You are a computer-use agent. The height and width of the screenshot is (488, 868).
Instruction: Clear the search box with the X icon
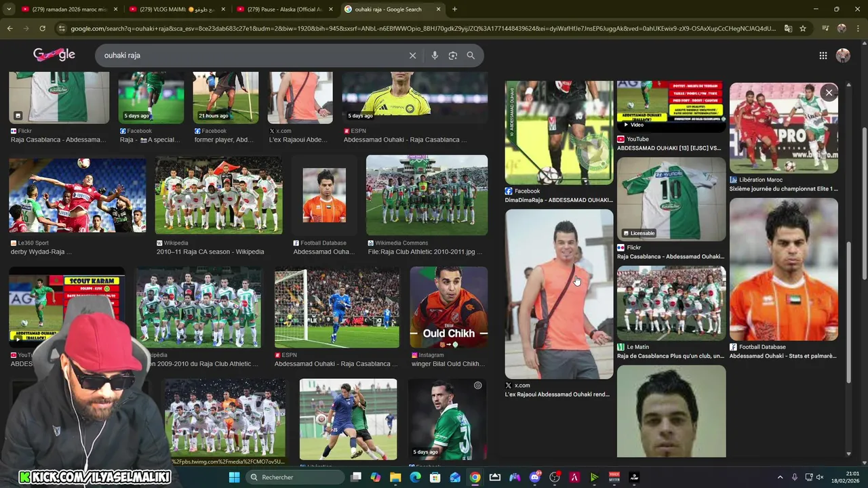(x=412, y=56)
